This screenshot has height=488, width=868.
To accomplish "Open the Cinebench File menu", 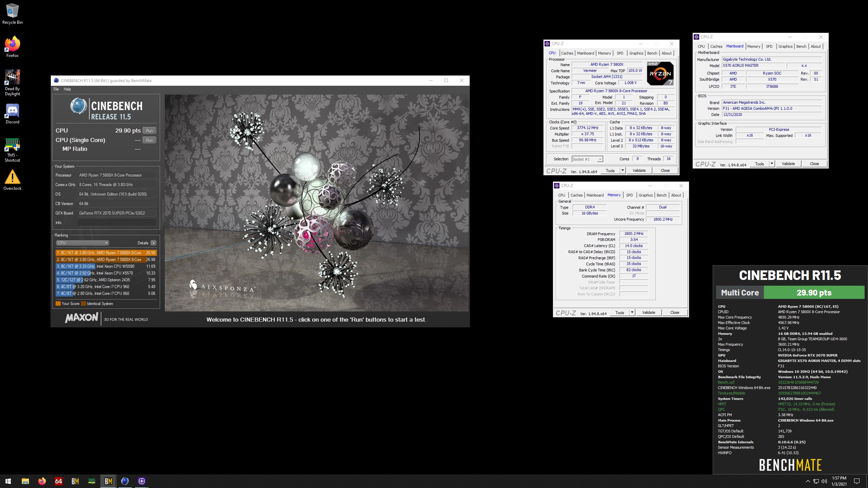I will point(56,89).
